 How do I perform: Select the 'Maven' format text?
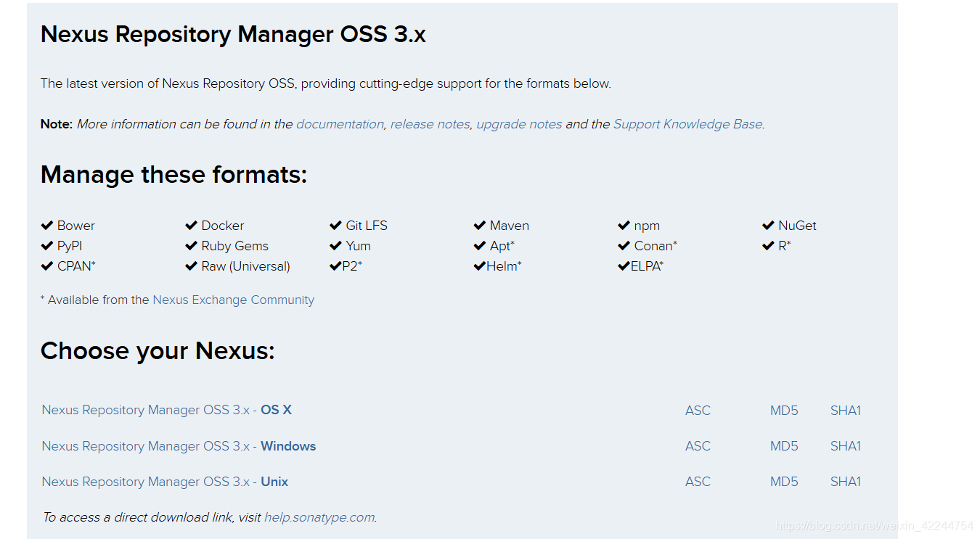pyautogui.click(x=510, y=226)
